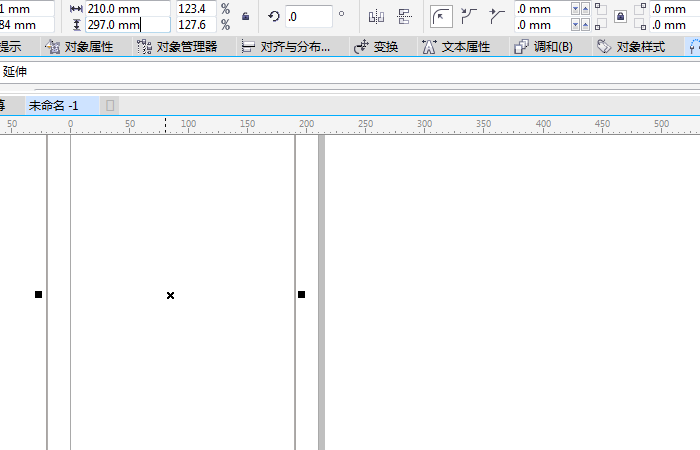Click the top-right corner radius field
Screen dimensions: 700x450
(675, 8)
